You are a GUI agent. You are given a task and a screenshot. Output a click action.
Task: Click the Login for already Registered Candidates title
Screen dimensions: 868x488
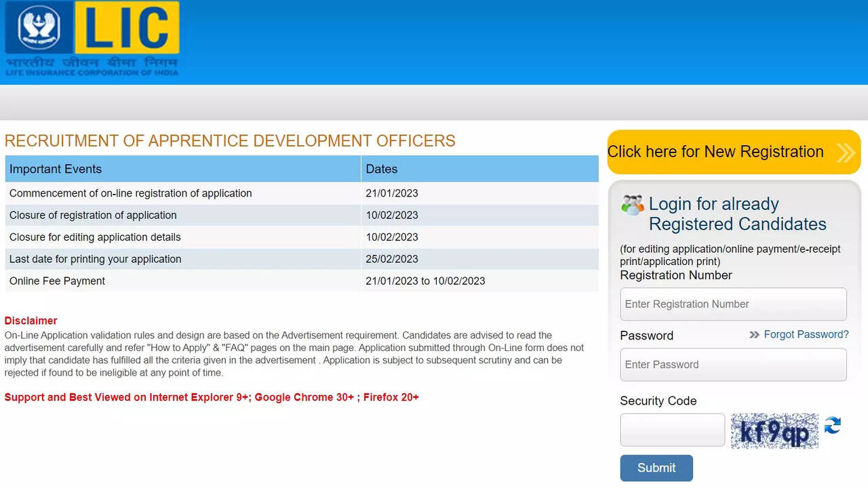tap(738, 213)
